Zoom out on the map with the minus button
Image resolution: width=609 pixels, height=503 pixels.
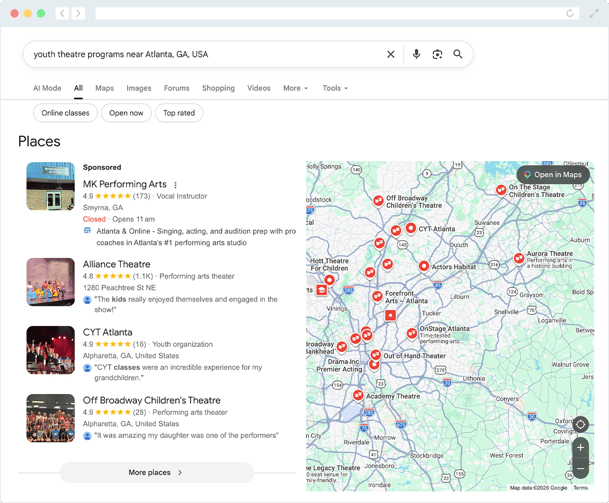click(x=580, y=468)
